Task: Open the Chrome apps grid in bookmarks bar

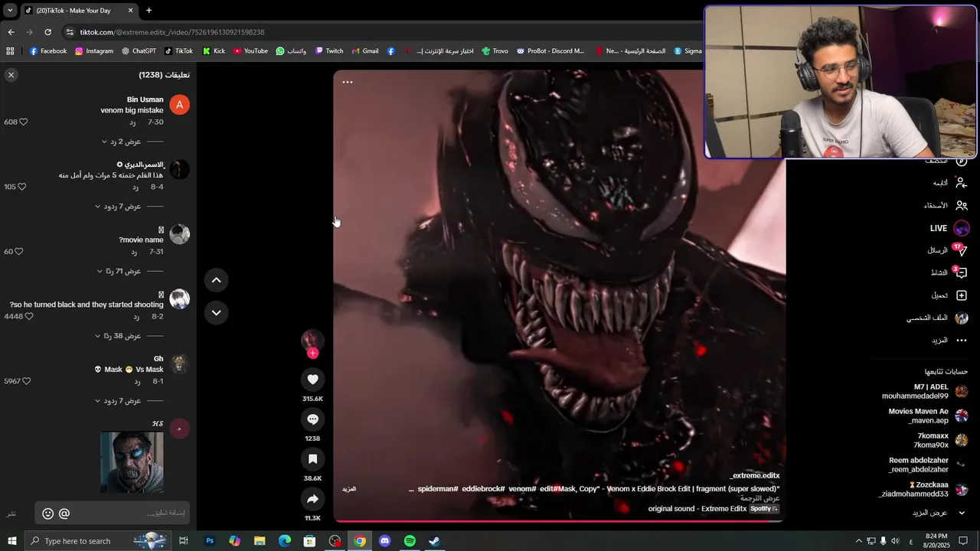Action: click(x=10, y=51)
